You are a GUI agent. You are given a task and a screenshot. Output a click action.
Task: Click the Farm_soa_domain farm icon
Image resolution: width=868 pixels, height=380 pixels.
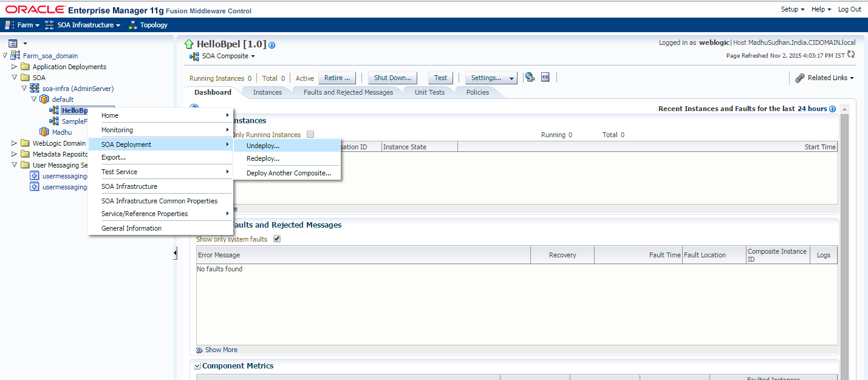[16, 56]
